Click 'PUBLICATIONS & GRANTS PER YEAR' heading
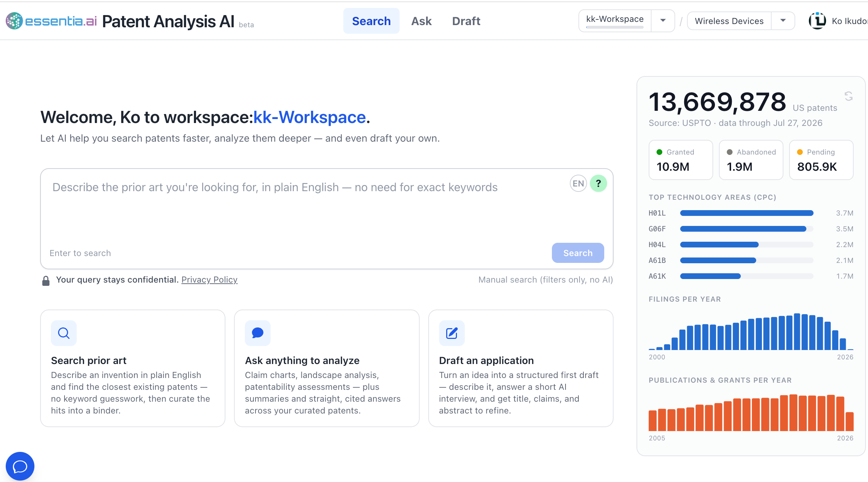Viewport: 868px width, 482px height. pyautogui.click(x=720, y=380)
